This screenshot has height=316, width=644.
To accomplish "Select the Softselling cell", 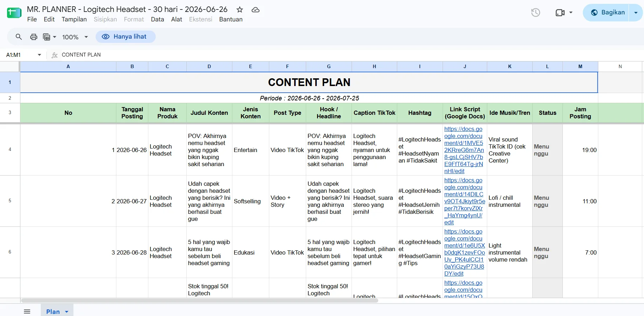I will [251, 201].
